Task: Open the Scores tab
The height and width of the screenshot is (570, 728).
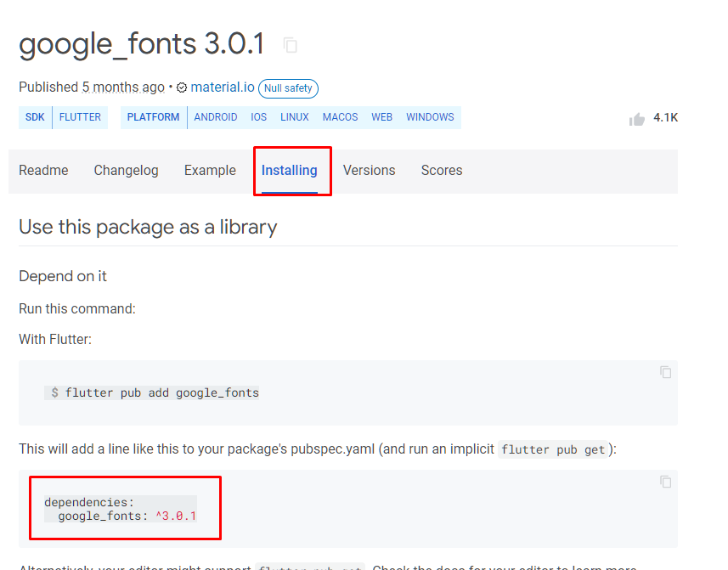Action: point(442,171)
